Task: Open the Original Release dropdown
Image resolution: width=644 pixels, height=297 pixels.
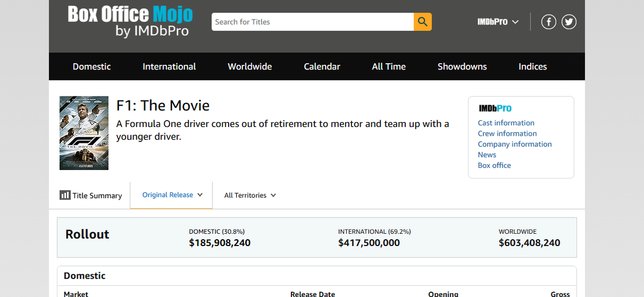Action: (x=172, y=195)
